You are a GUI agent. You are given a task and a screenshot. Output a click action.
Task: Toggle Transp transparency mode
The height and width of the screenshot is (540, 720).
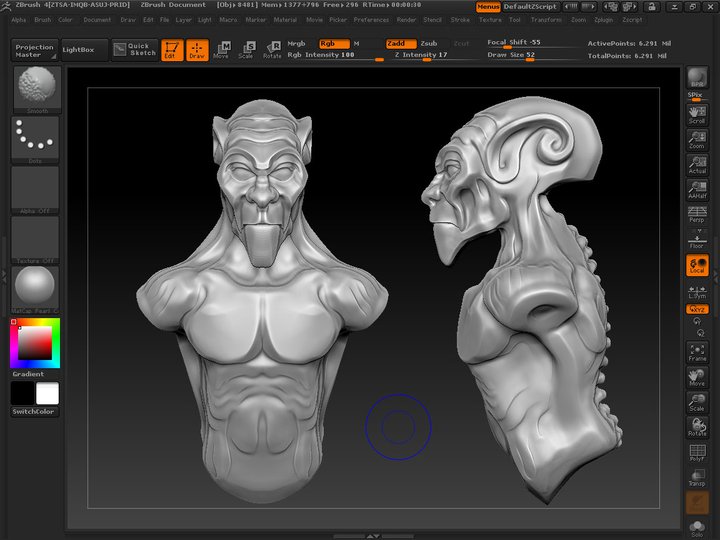697,478
